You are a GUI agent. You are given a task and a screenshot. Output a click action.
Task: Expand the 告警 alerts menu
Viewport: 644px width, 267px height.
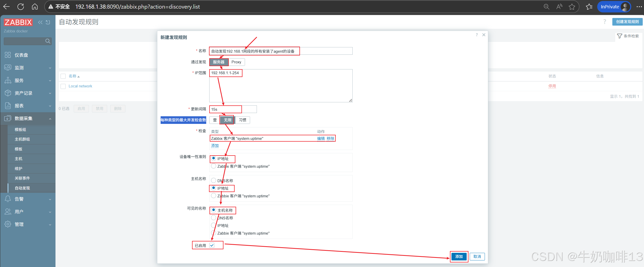coord(28,199)
